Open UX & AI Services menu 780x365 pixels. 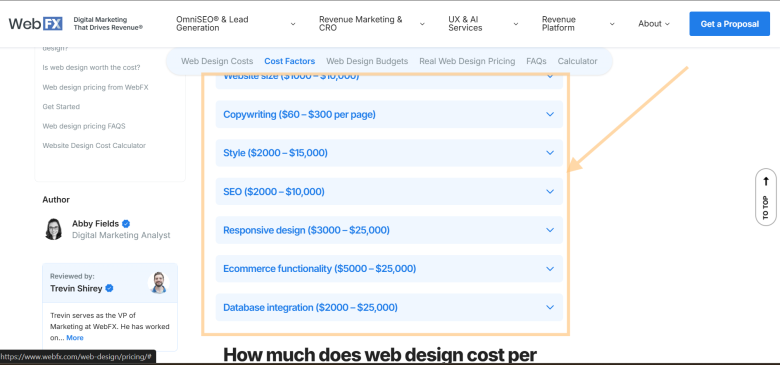[483, 23]
